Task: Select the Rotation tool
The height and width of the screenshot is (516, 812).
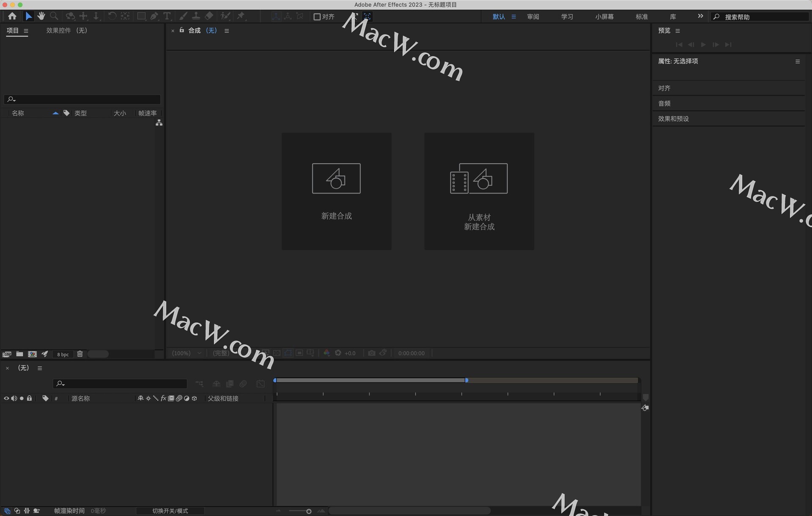Action: click(x=112, y=16)
